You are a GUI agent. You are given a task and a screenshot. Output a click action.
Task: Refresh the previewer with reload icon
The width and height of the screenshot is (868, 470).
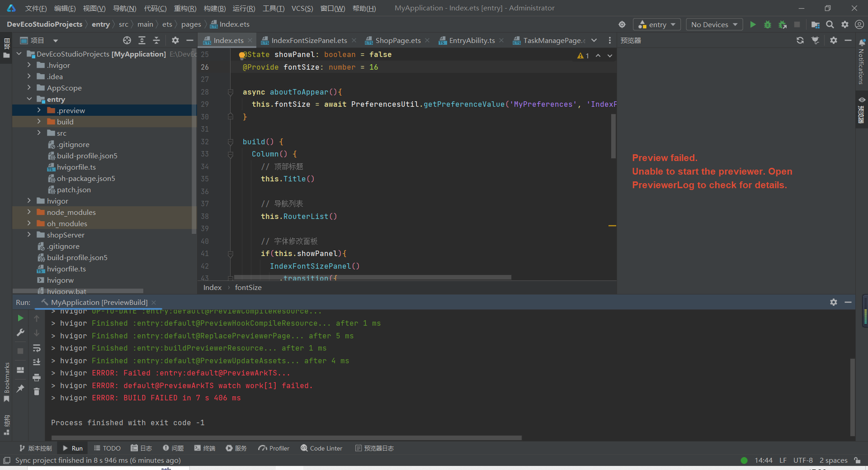tap(800, 40)
